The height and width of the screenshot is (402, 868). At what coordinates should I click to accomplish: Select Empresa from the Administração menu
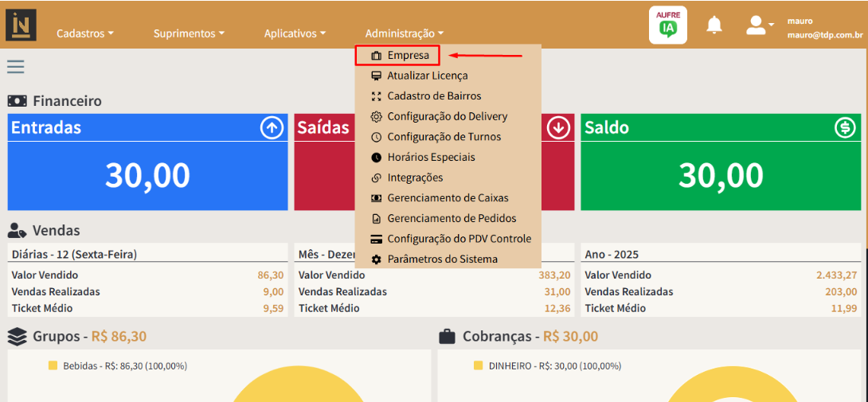click(x=408, y=56)
